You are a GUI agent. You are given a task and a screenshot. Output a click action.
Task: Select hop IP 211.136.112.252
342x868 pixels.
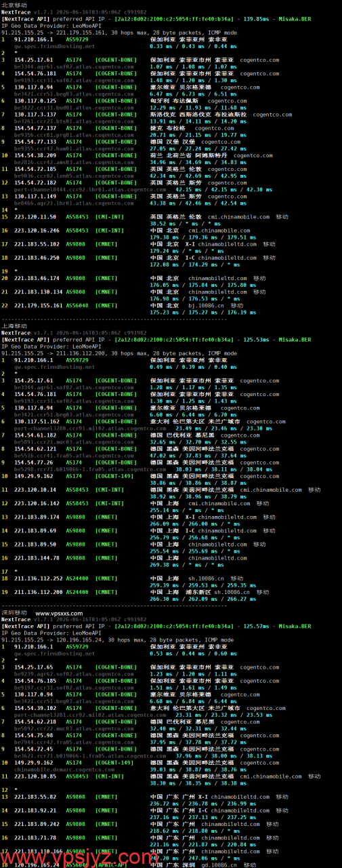[x=38, y=578]
